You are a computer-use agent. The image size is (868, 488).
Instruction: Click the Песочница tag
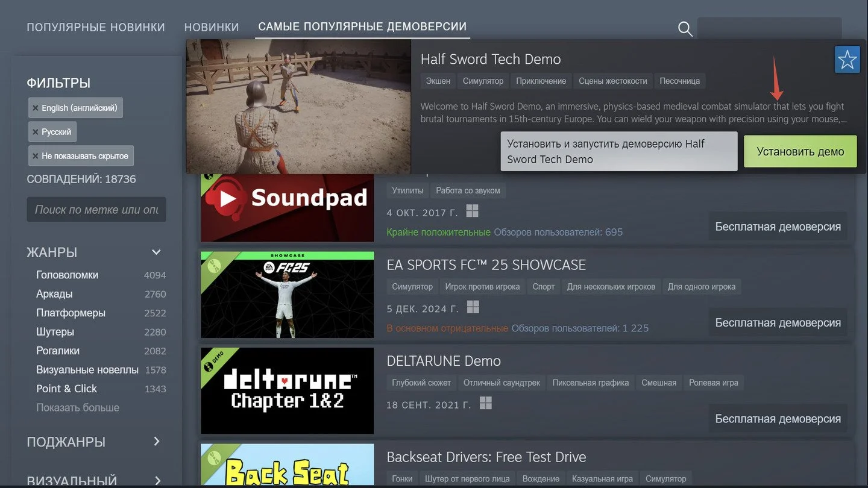680,81
